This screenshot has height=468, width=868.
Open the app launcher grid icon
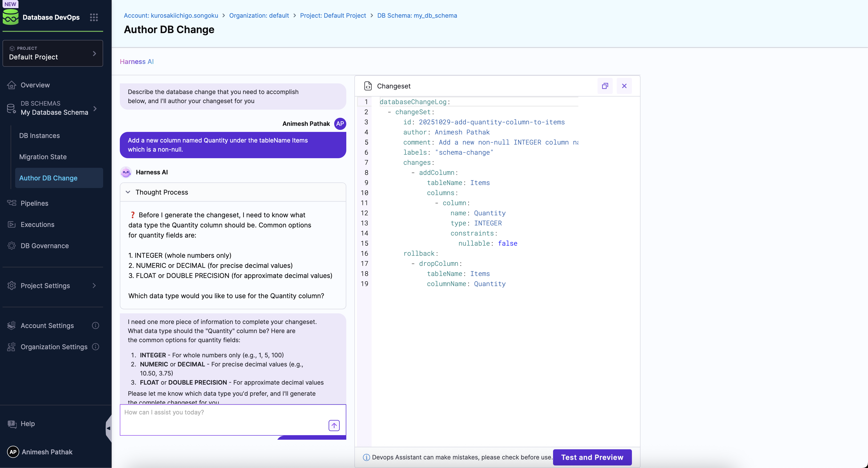94,17
